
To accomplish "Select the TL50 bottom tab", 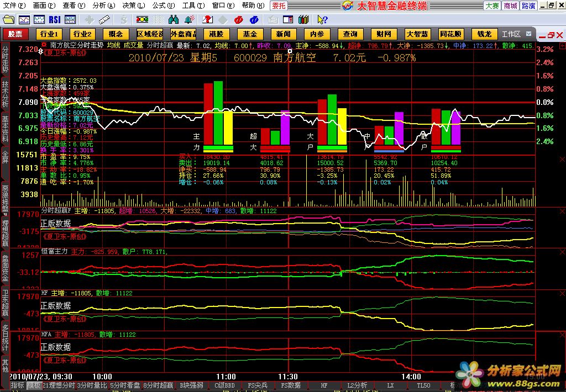I will click(x=423, y=385).
